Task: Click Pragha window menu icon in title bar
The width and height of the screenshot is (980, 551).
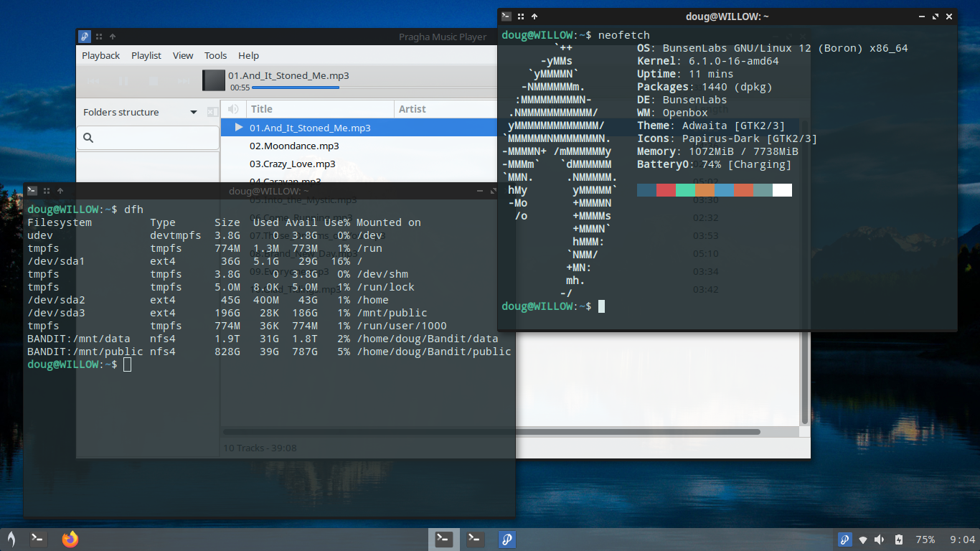Action: tap(85, 37)
